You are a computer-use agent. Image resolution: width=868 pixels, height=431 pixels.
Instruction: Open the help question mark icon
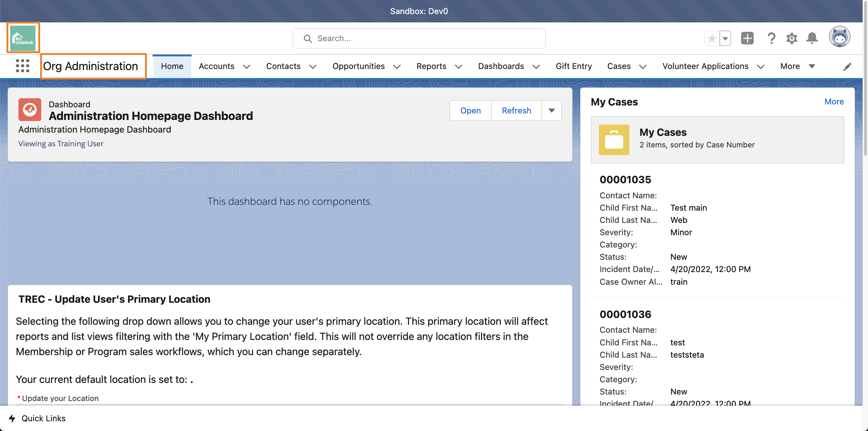pyautogui.click(x=771, y=38)
